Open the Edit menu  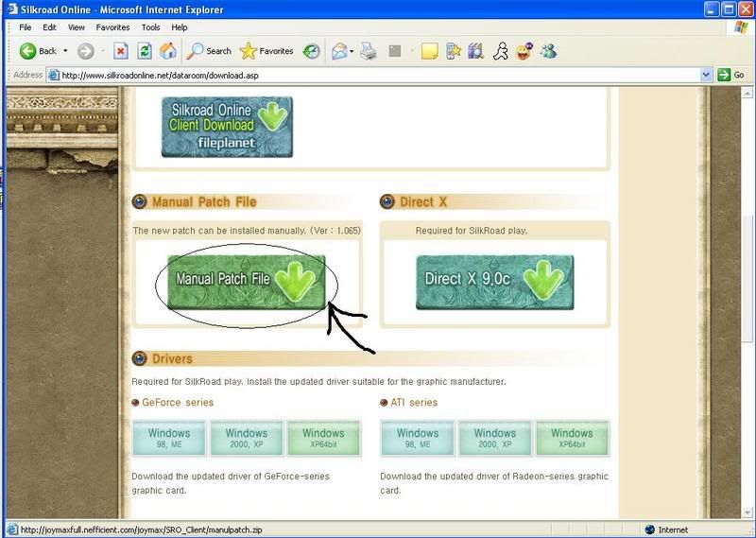(50, 27)
